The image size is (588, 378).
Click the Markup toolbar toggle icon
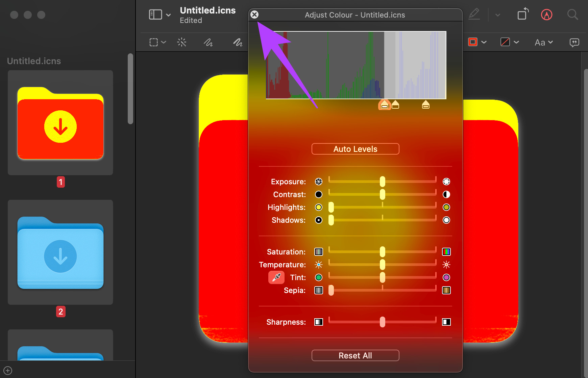pos(546,15)
